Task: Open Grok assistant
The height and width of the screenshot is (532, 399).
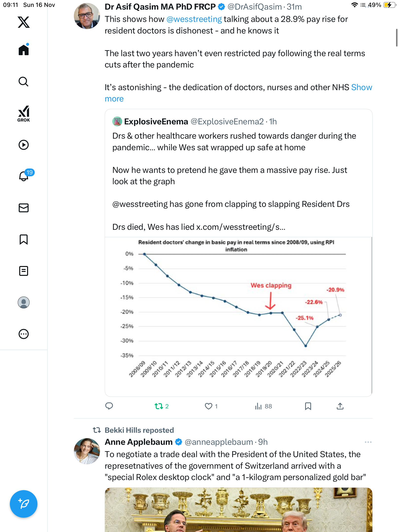Action: pos(24,114)
